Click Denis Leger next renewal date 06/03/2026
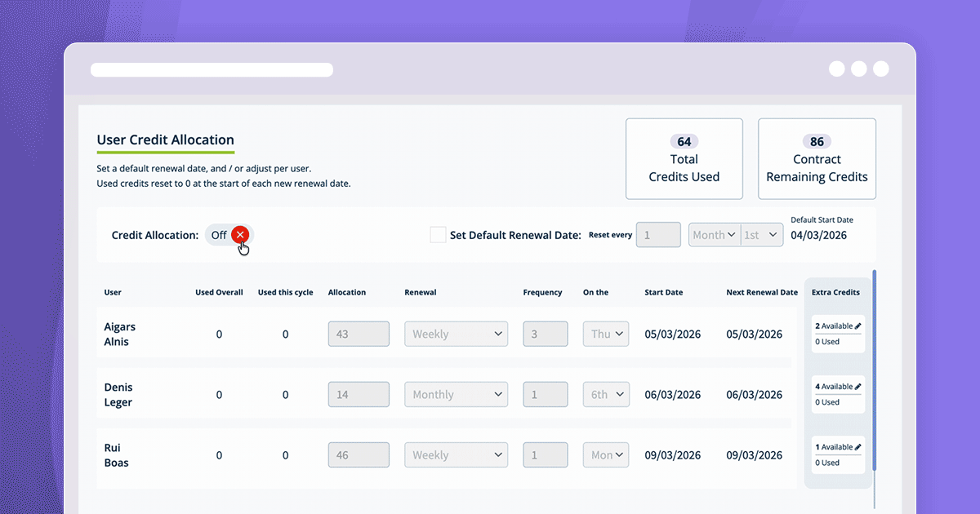The width and height of the screenshot is (980, 514). click(x=755, y=394)
